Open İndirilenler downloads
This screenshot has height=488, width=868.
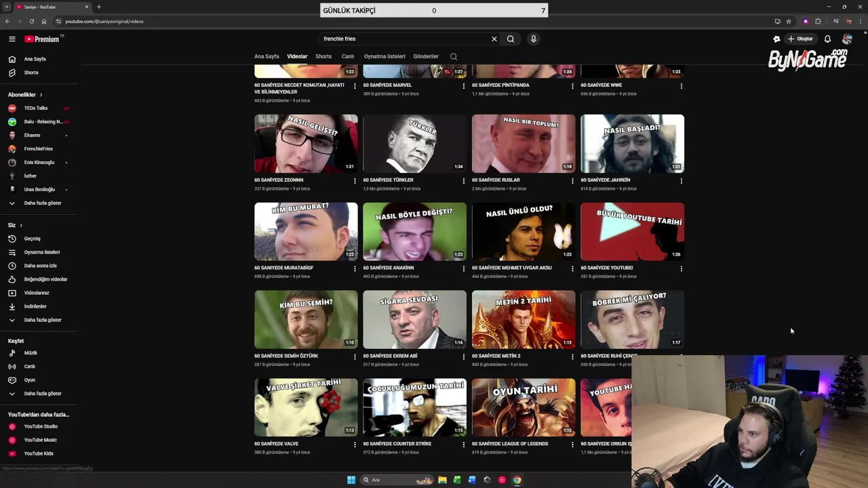pyautogui.click(x=35, y=306)
